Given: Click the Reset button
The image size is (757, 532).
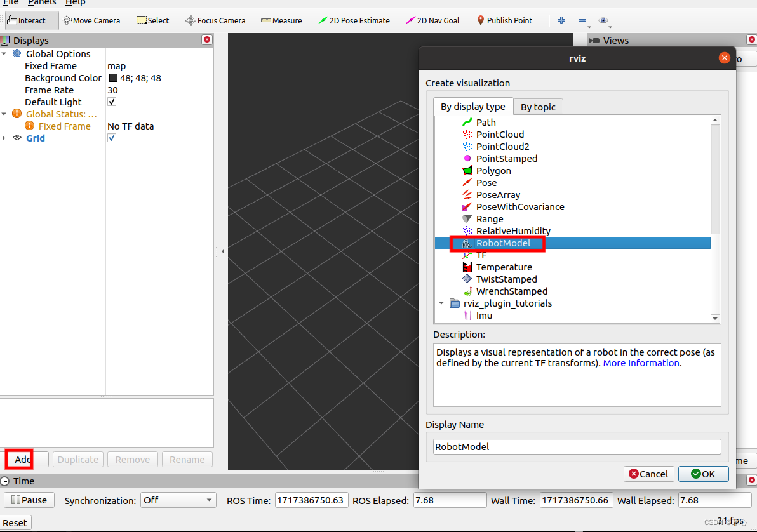Looking at the screenshot, I should pos(15,523).
